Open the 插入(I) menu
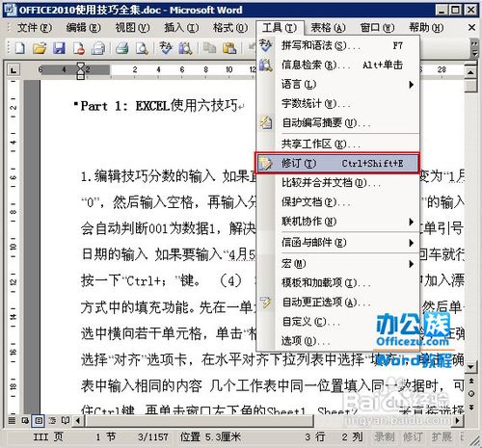This screenshot has width=482, height=448. click(181, 28)
